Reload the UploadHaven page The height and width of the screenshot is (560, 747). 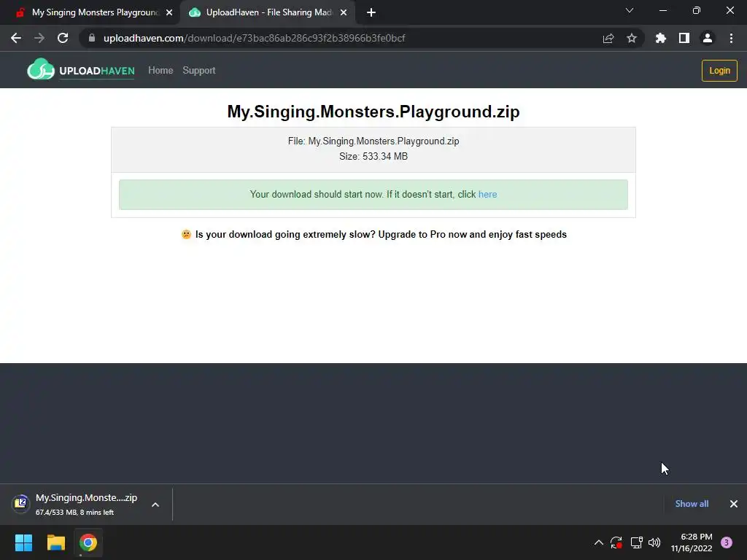click(63, 38)
